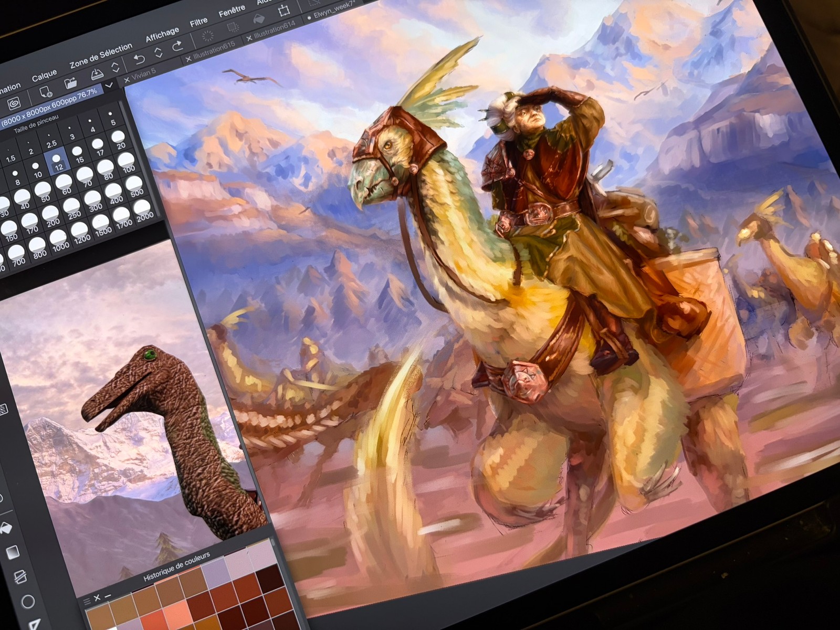
Task: Close the Illustration615 tab
Action: pyautogui.click(x=188, y=60)
